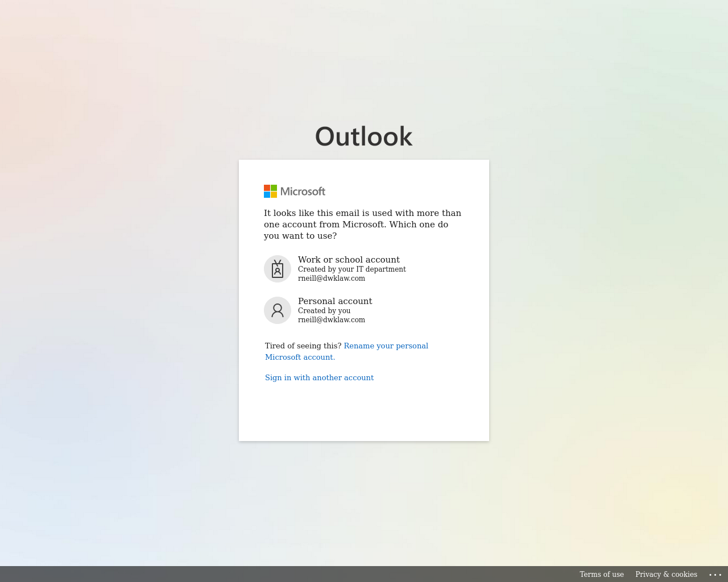Choose the Personal account option
This screenshot has width=728, height=582.
[364, 310]
